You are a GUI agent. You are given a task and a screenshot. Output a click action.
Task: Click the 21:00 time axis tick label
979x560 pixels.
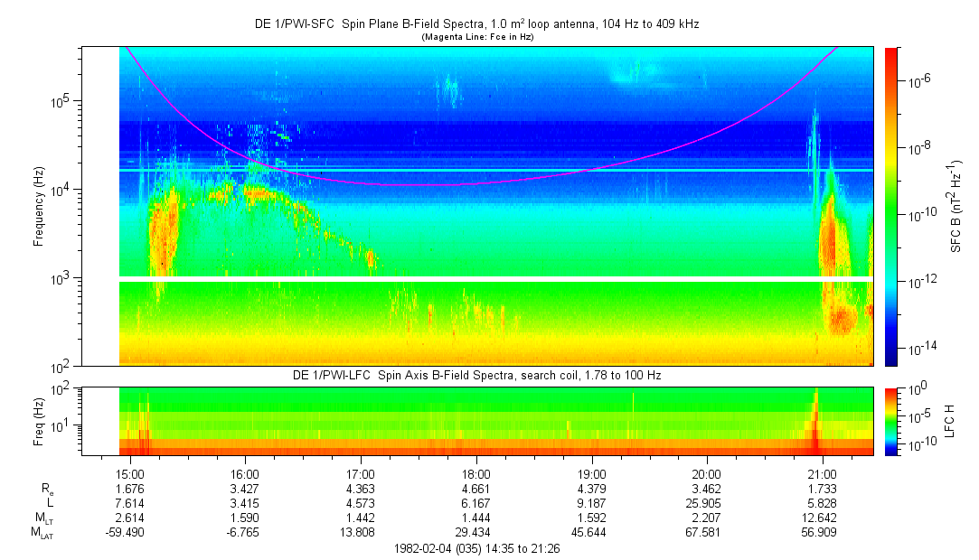pos(822,473)
